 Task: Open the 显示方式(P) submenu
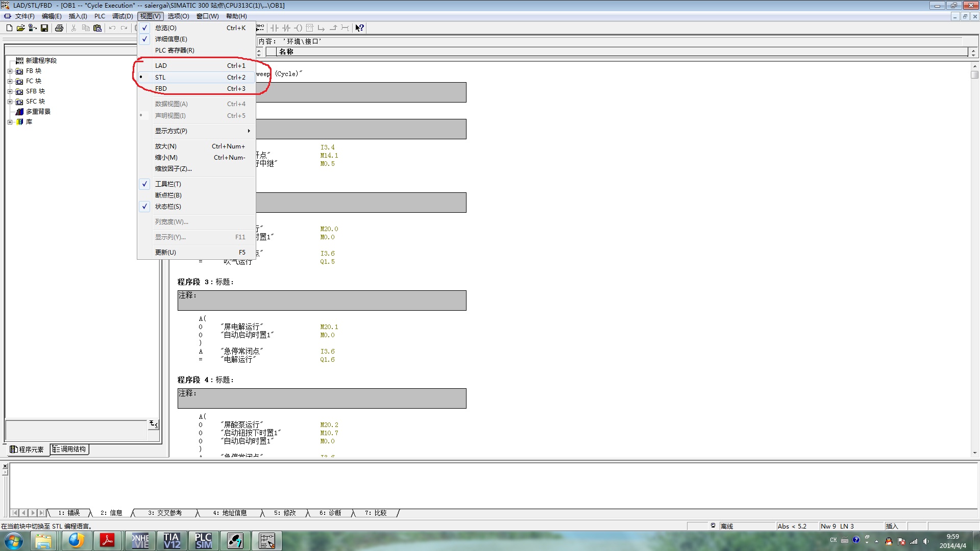point(171,131)
